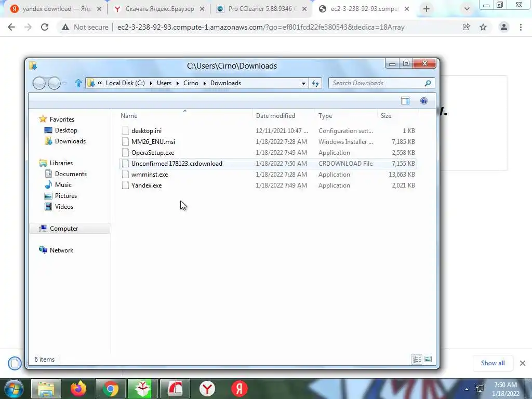Toggle the preview pane button
Screen dimensions: 532x399
[405, 101]
